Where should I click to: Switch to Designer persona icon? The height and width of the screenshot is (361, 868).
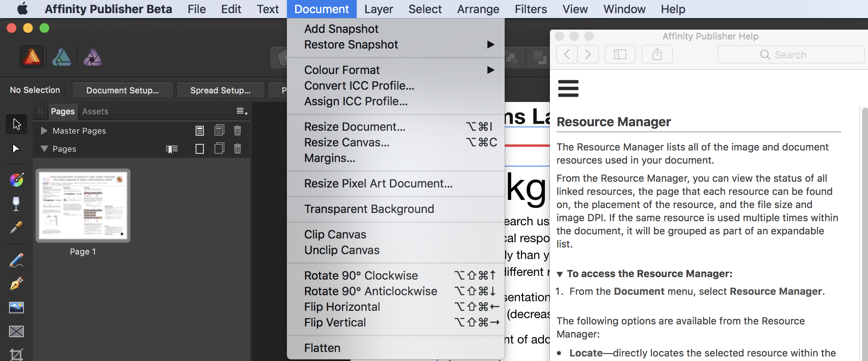(62, 57)
